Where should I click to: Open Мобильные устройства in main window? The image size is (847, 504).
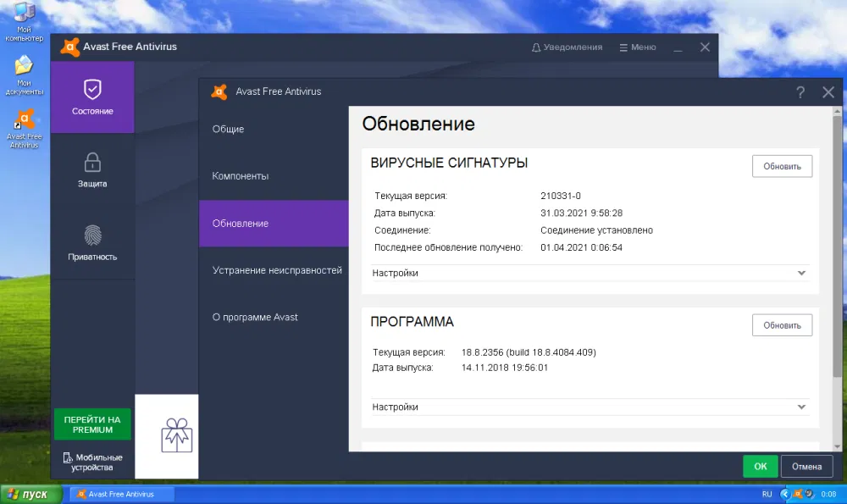tap(92, 462)
